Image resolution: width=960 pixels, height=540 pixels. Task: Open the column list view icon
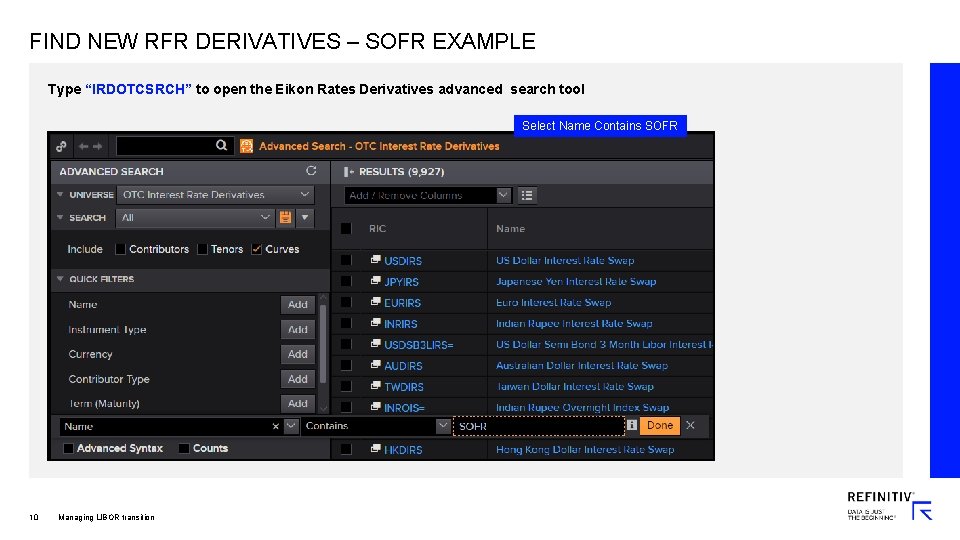tap(527, 195)
